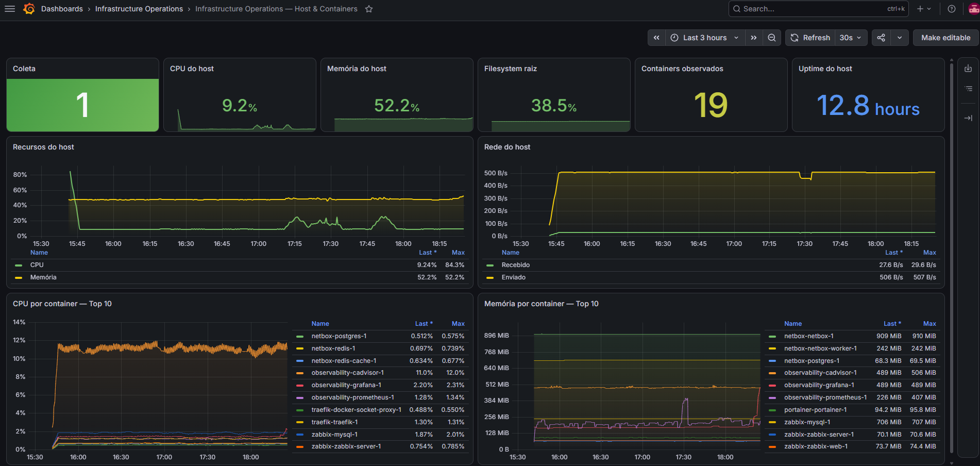Open the CPU do host panel title

[192, 69]
